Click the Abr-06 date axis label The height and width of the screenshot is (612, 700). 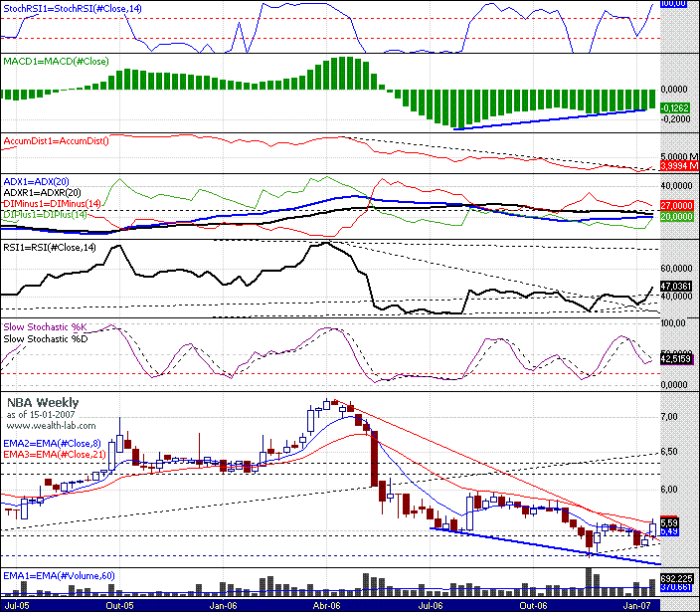pos(327,606)
